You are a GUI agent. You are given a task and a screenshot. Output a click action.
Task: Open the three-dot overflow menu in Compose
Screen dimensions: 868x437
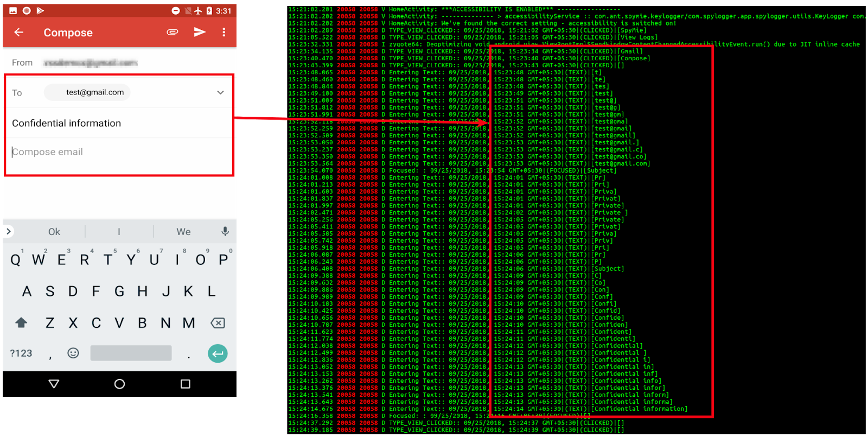click(224, 33)
